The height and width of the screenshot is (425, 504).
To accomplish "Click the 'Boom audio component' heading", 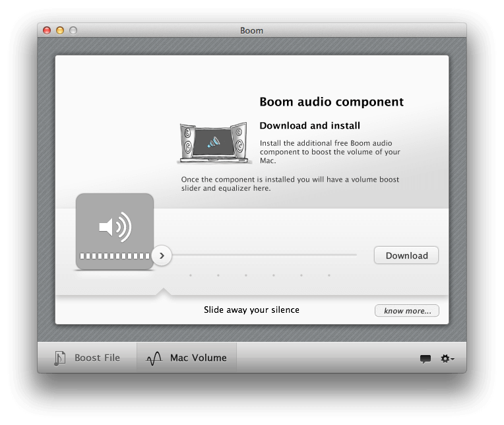I will pos(331,102).
